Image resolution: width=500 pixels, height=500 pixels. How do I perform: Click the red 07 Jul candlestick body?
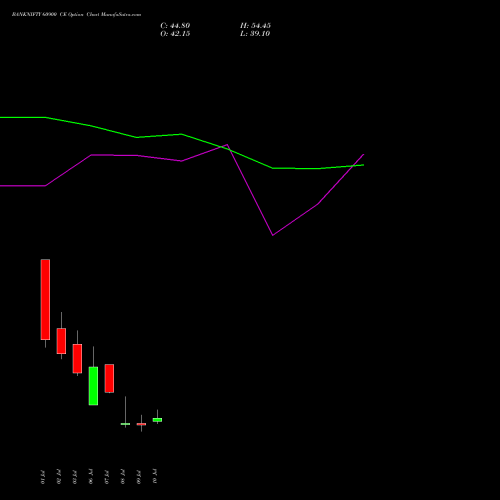pyautogui.click(x=109, y=378)
